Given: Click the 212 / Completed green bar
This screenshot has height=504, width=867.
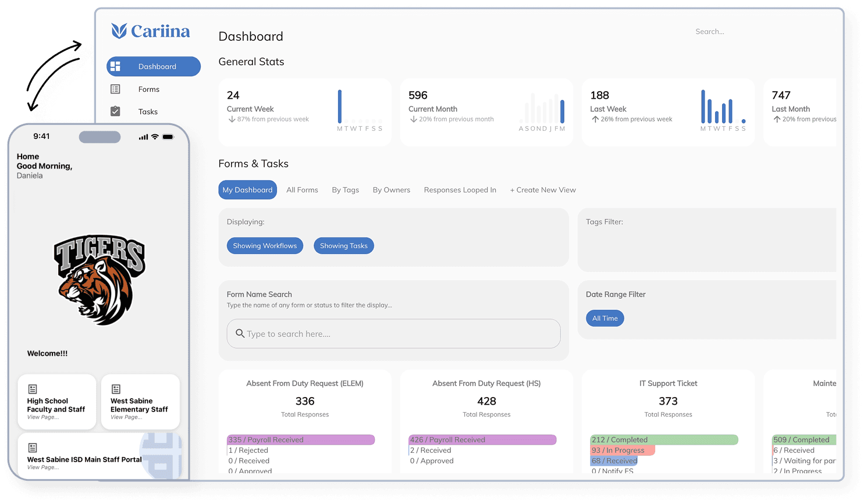Looking at the screenshot, I should point(664,439).
